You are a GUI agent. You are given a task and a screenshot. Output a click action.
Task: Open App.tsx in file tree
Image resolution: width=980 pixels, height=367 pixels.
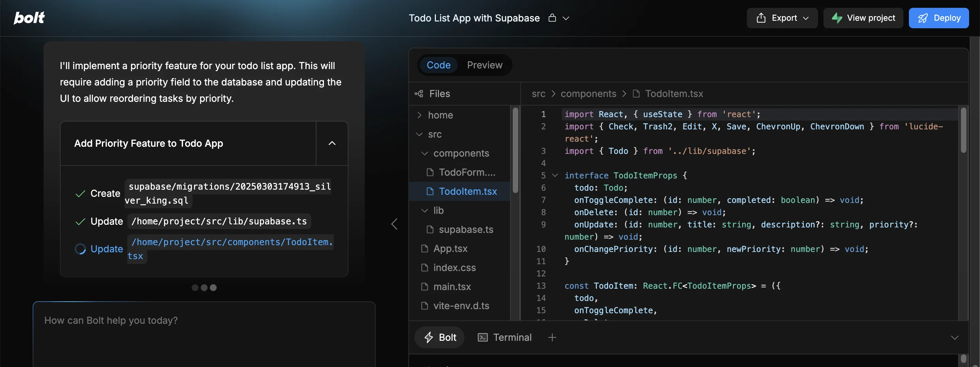[460, 248]
